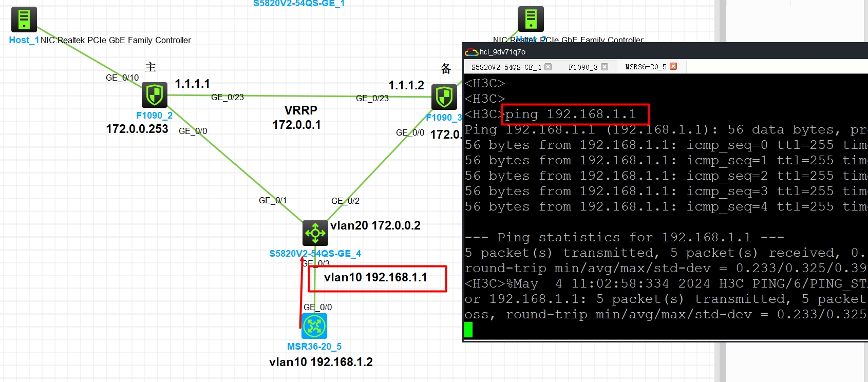This screenshot has width=868, height=382.
Task: Click the host server icon behind the terminal window
Action: [531, 20]
